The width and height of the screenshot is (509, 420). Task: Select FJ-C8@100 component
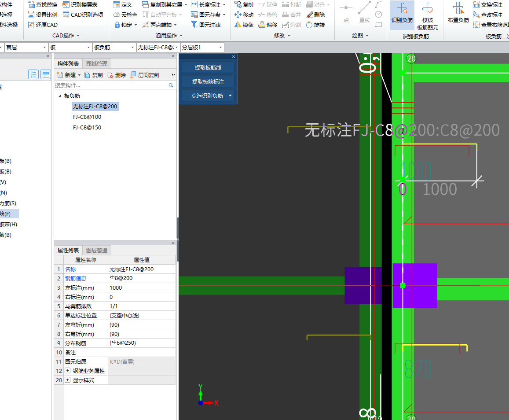tap(87, 117)
